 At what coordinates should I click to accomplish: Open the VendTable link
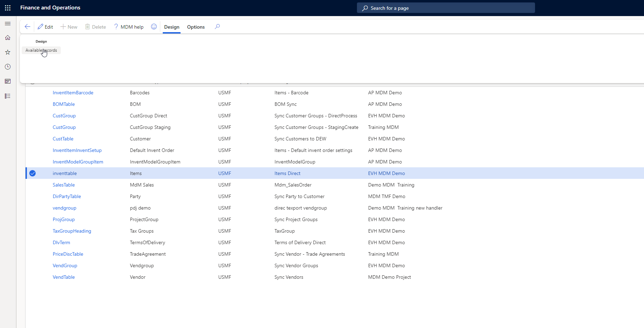(64, 277)
